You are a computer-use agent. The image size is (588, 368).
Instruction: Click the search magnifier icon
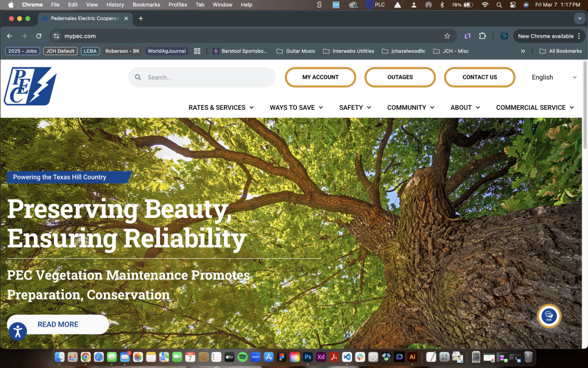point(138,78)
